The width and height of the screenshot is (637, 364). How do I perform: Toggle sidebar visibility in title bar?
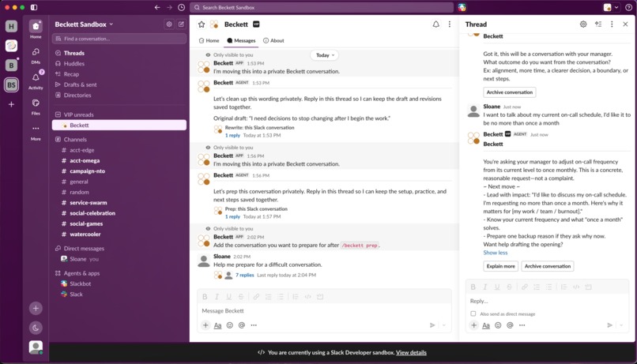click(x=34, y=7)
